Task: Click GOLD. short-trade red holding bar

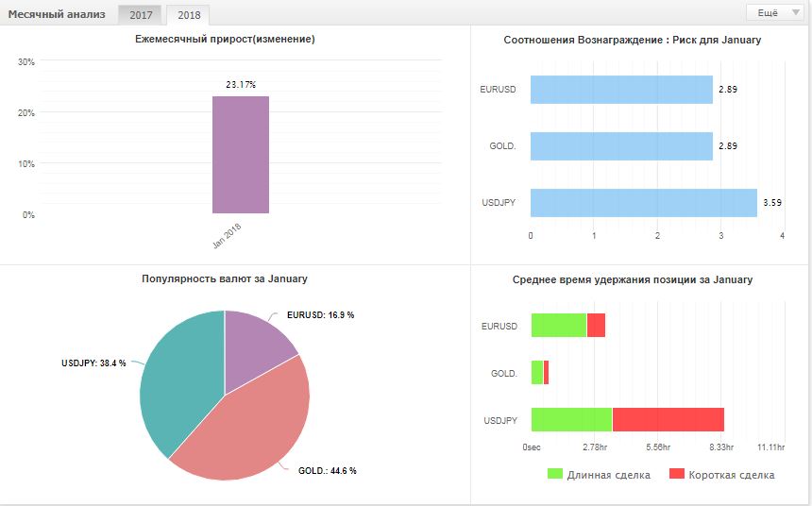Action: point(546,372)
